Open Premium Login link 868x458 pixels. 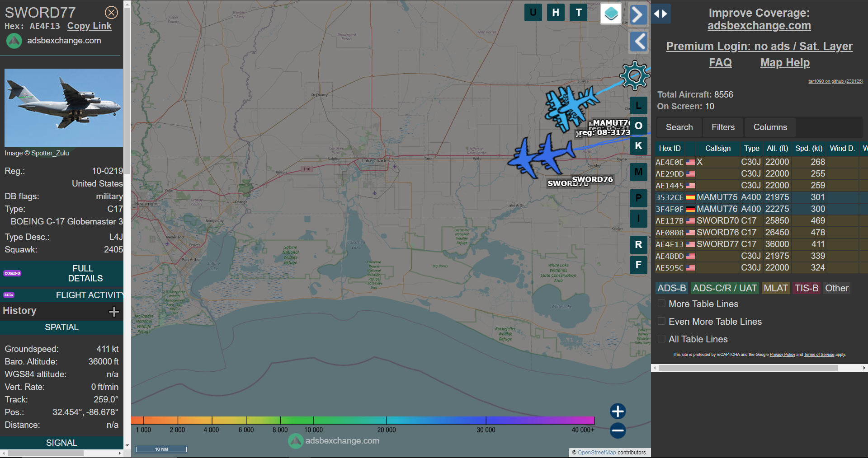(759, 47)
